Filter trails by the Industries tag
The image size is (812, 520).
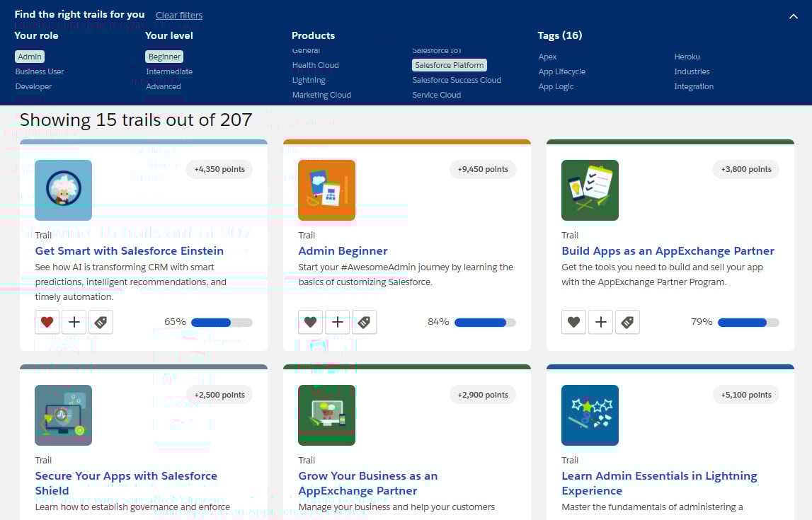tap(692, 71)
